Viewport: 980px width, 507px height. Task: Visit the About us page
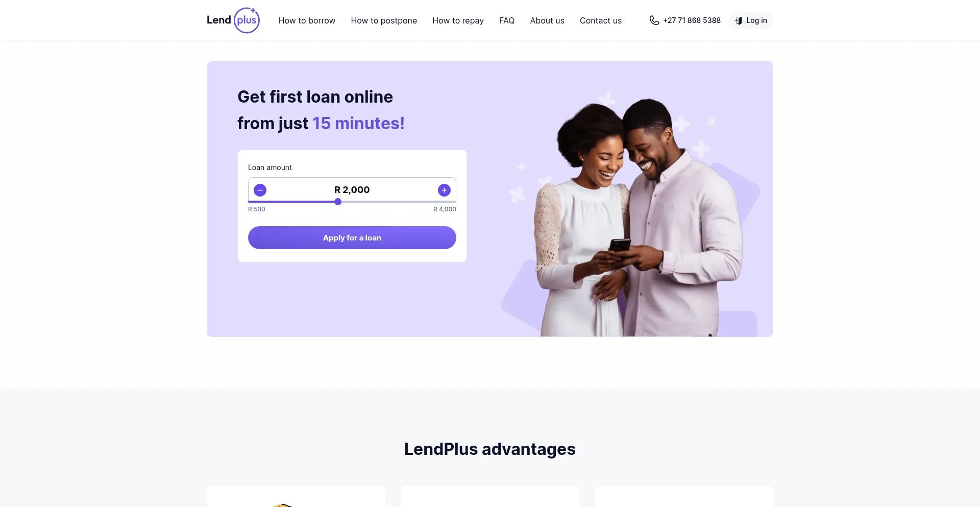(x=547, y=20)
